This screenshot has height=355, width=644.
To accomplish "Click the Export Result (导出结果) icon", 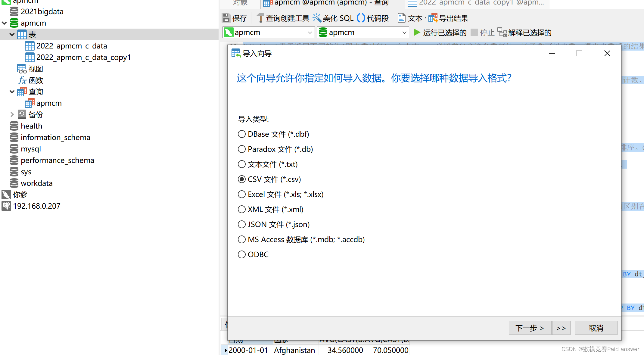I will tap(433, 18).
